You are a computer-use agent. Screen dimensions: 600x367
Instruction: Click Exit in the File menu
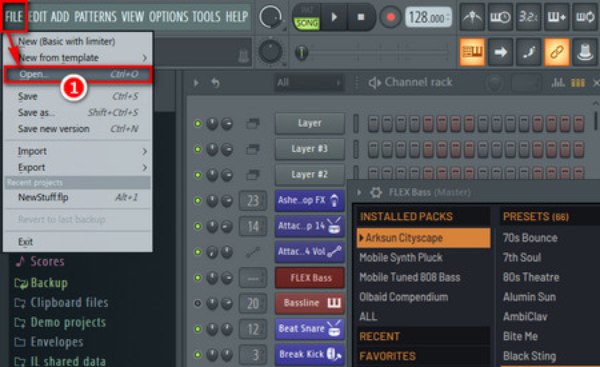click(78, 242)
